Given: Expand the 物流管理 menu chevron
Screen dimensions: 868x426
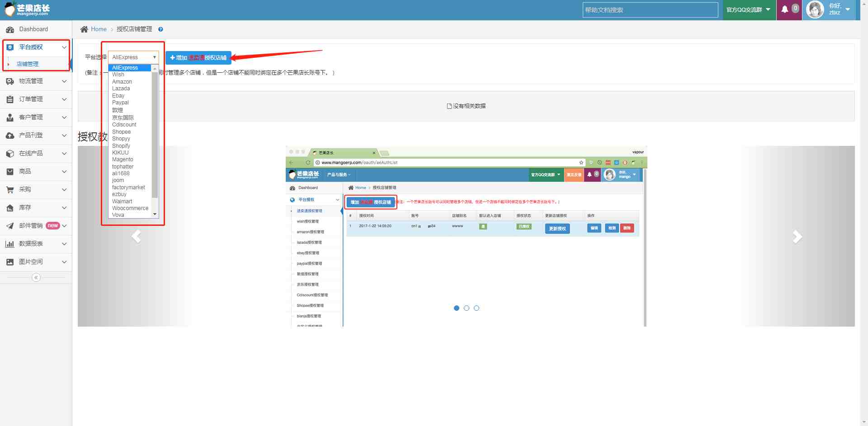Looking at the screenshot, I should click(64, 81).
